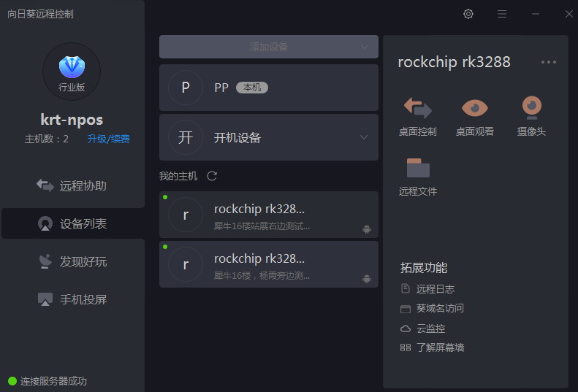Open the 添加设备 dropdown
Image resolution: width=578 pixels, height=392 pixels.
269,47
